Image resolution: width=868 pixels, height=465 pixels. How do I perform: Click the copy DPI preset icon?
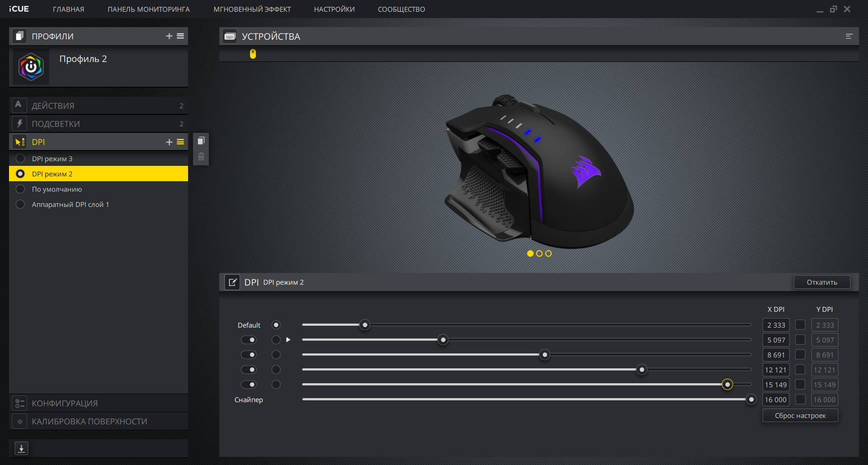point(201,141)
